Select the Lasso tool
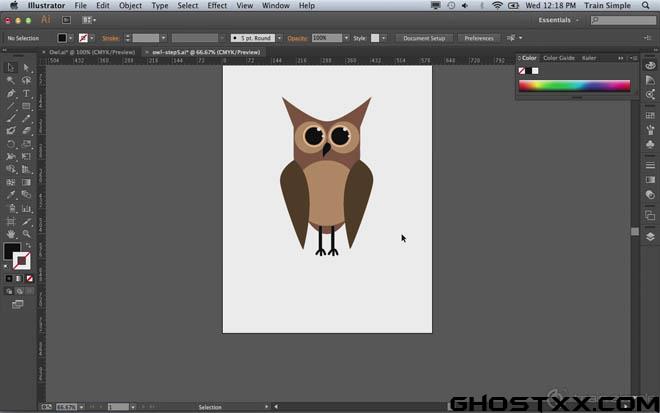660x413 pixels. [26, 80]
